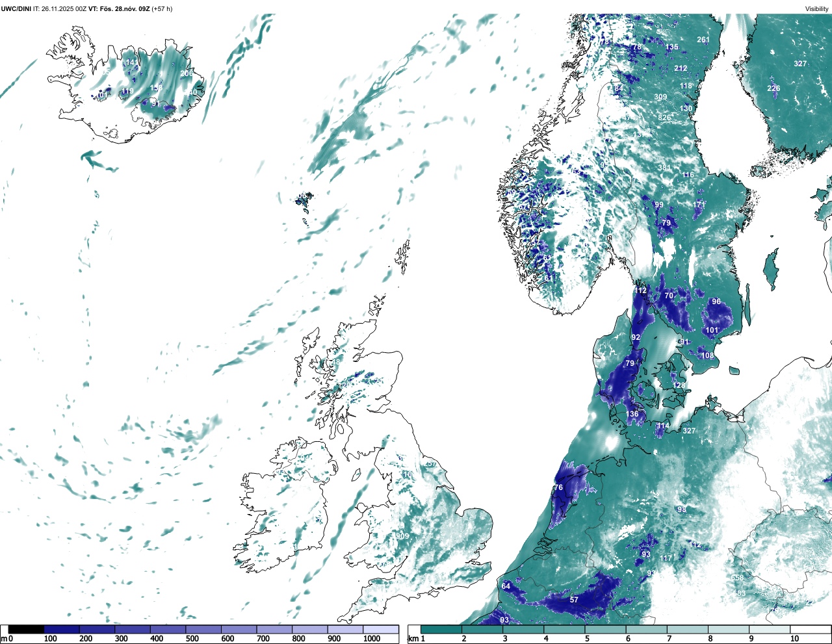The width and height of the screenshot is (832, 644).
Task: Click the "101" visibility value
Action: click(x=712, y=330)
